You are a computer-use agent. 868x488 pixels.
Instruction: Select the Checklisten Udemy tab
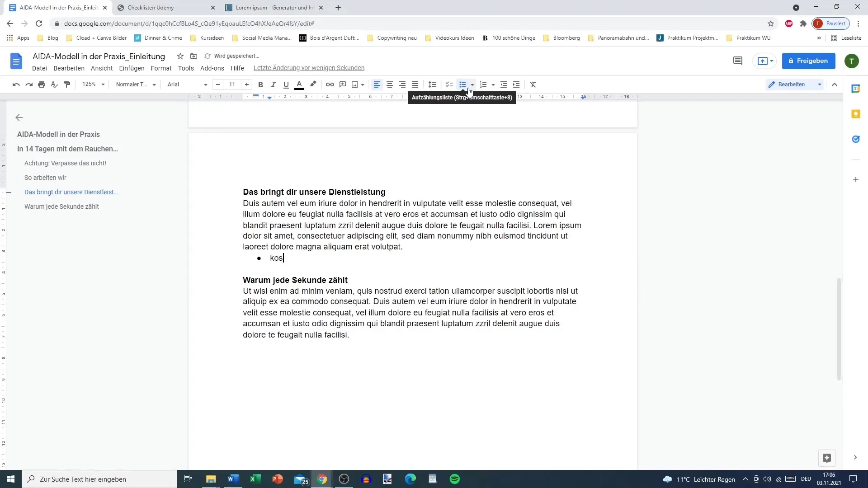pos(151,7)
